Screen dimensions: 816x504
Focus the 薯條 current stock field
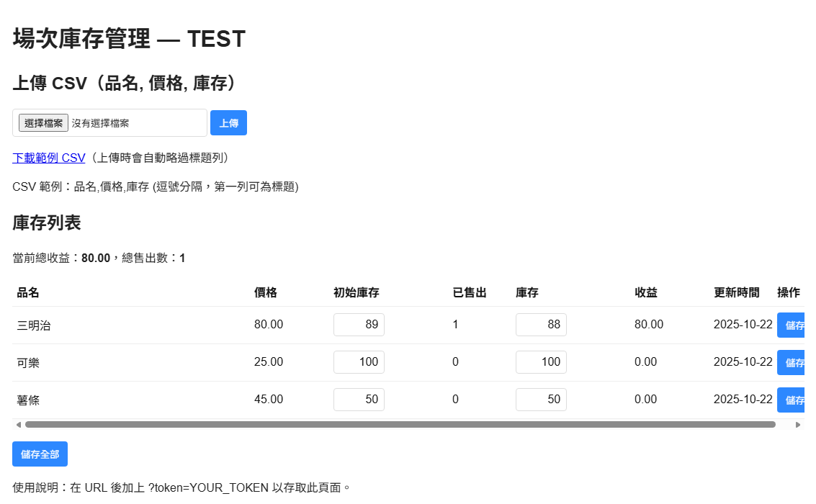click(541, 400)
